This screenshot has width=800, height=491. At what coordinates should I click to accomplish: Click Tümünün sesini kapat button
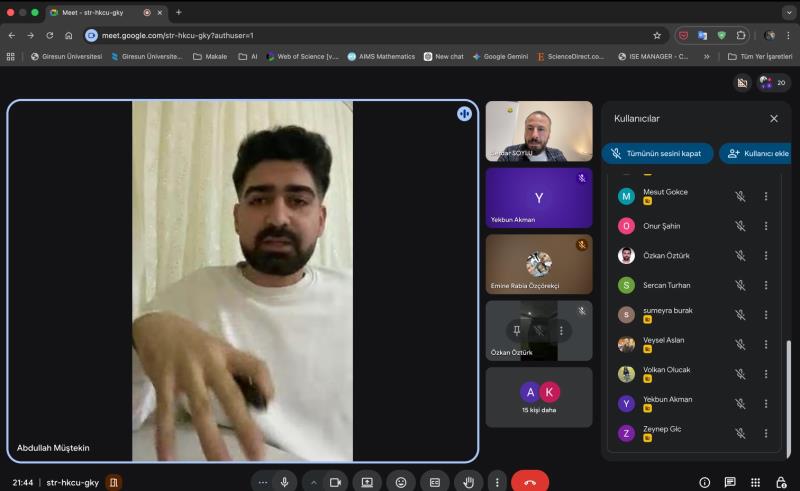pyautogui.click(x=657, y=153)
